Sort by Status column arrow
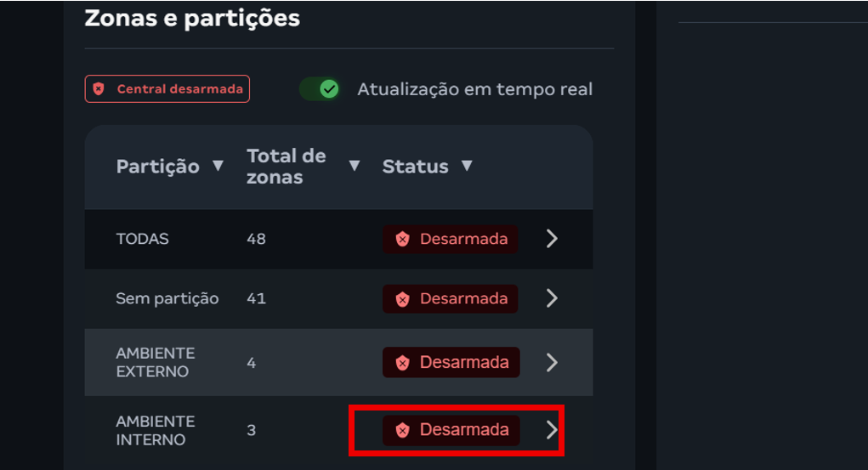Screen dimensions: 868x470 [x=466, y=166]
